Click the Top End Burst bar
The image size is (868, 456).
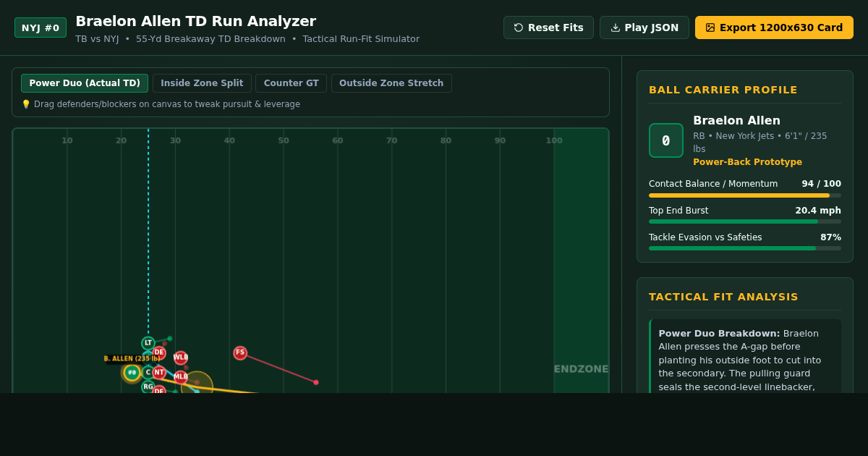click(745, 221)
